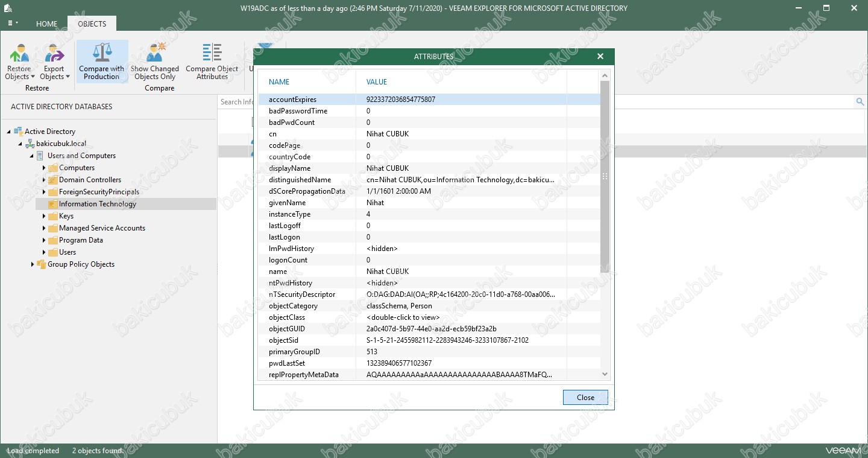Click the Program Data folder icon
The height and width of the screenshot is (458, 868).
[52, 240]
